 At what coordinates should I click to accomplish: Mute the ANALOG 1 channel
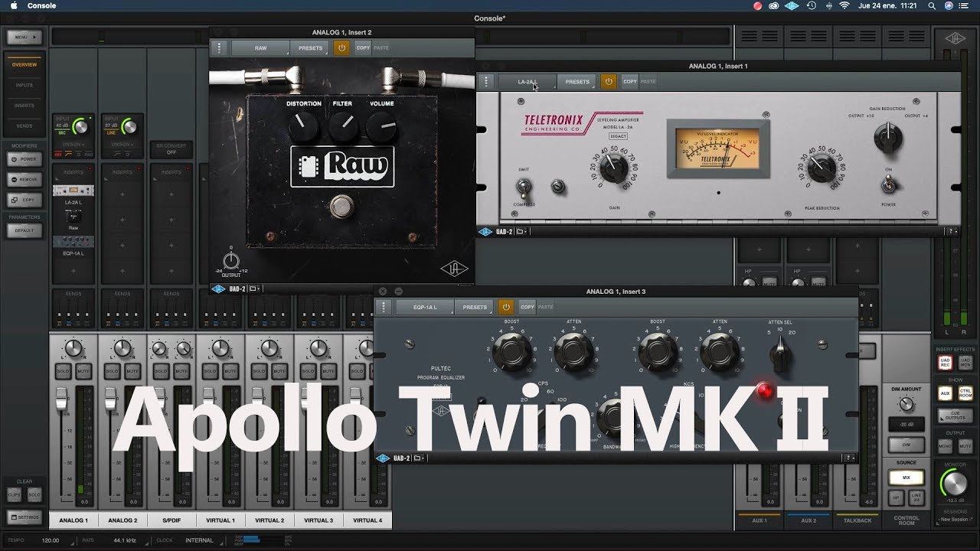tap(83, 371)
